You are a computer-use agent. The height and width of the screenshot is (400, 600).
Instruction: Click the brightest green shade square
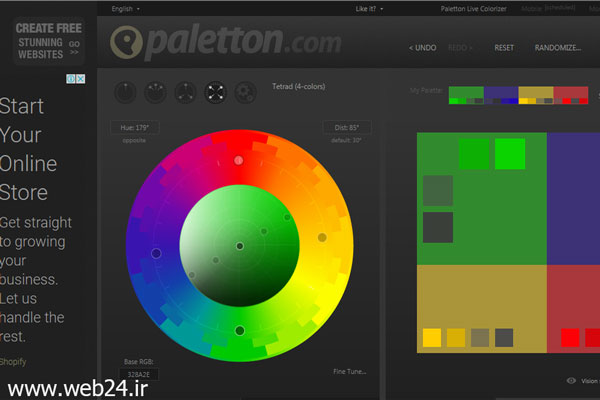point(510,154)
